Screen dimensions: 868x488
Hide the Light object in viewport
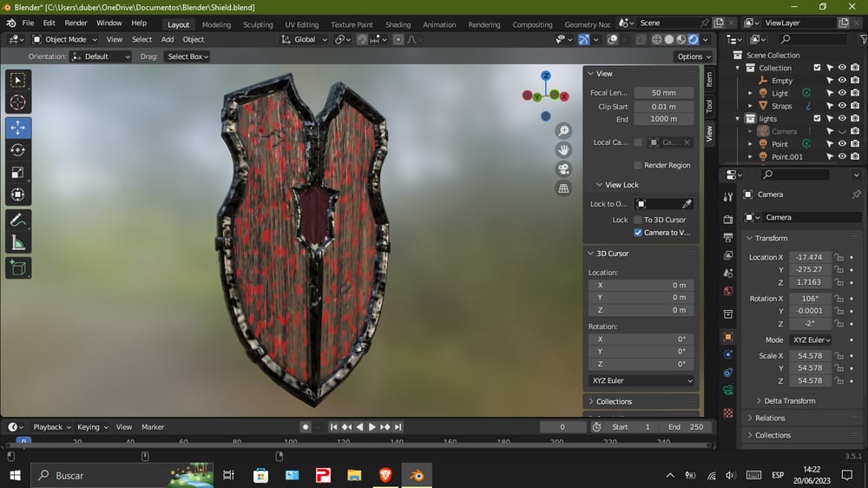click(x=842, y=93)
